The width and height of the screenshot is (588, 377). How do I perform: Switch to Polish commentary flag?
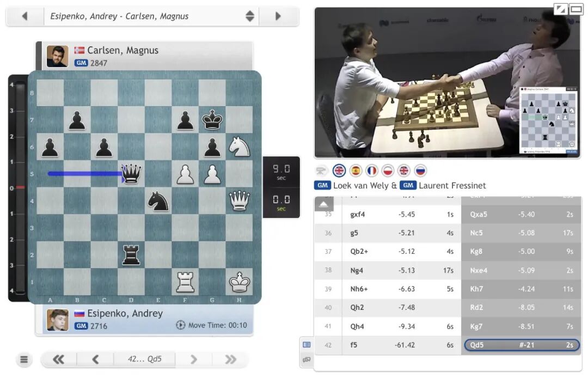click(x=388, y=171)
